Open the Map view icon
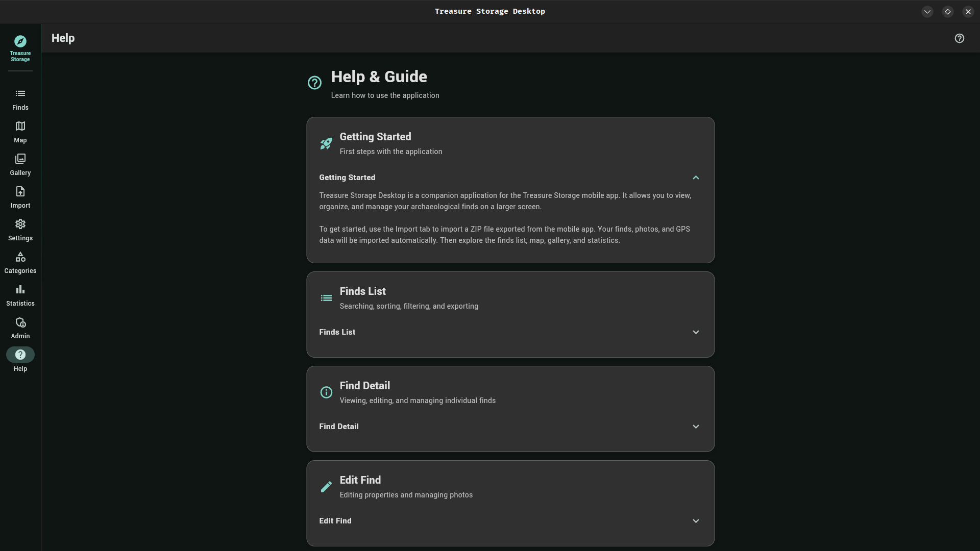This screenshot has height=551, width=980. [20, 126]
